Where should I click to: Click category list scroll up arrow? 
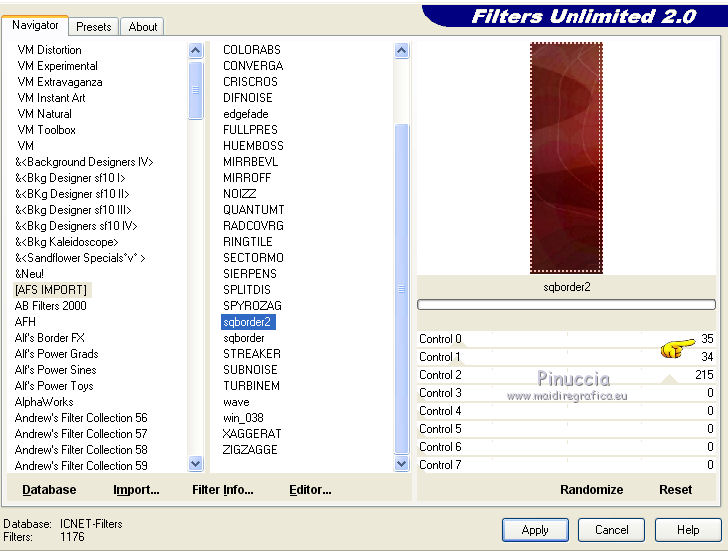(195, 50)
